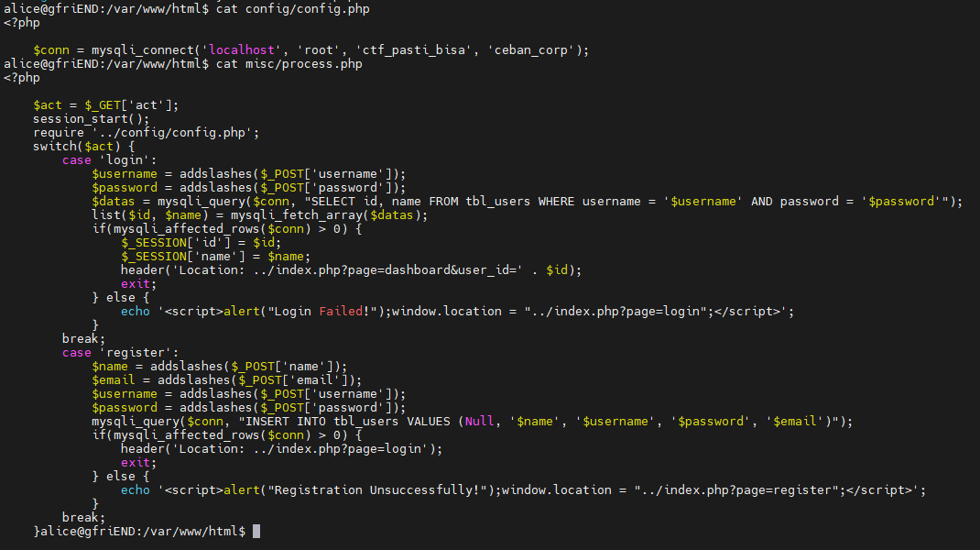The image size is (980, 550).
Task: Click the session_start(); line
Action: click(x=92, y=119)
